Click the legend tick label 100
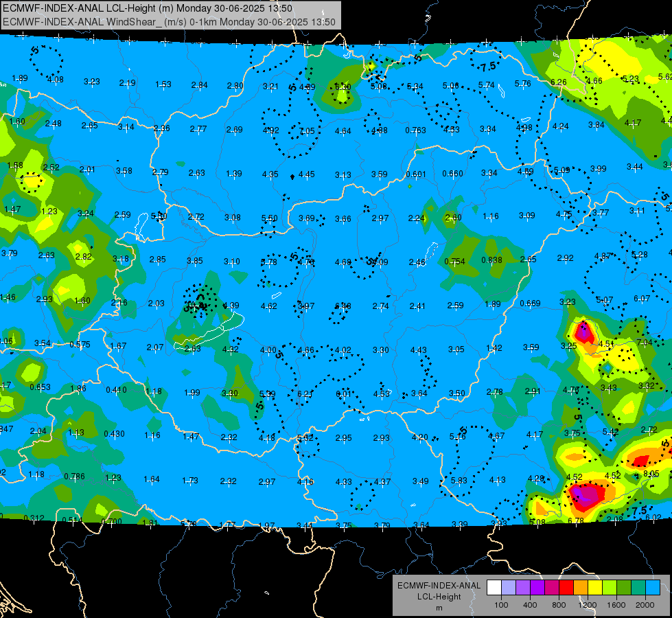The width and height of the screenshot is (672, 618). pos(502,605)
